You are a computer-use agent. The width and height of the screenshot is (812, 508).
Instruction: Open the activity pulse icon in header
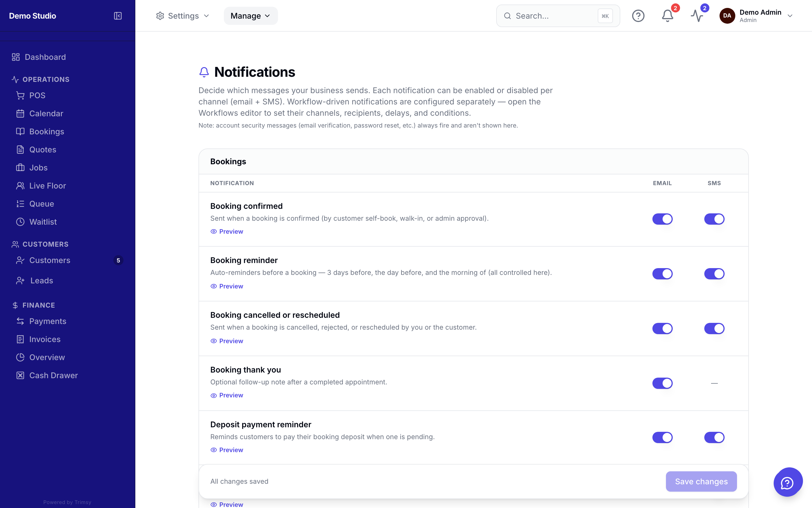(x=697, y=16)
